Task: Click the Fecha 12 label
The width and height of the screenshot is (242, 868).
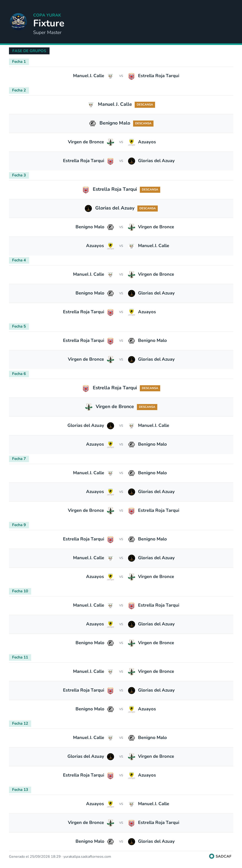Action: 20,724
